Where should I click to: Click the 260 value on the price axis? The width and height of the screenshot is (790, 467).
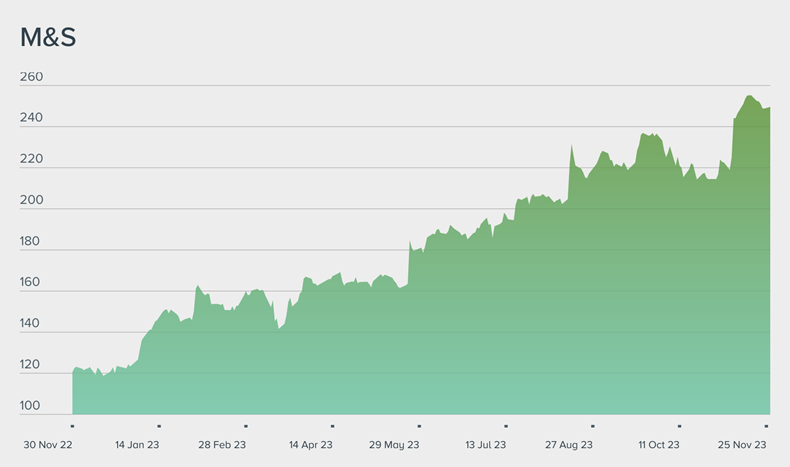point(31,77)
